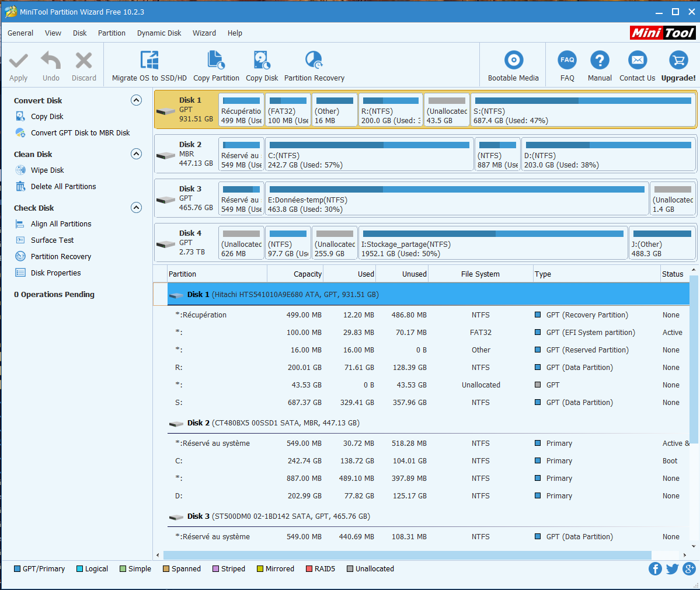This screenshot has width=700, height=590.
Task: Click the Undo arrow icon
Action: point(51,61)
